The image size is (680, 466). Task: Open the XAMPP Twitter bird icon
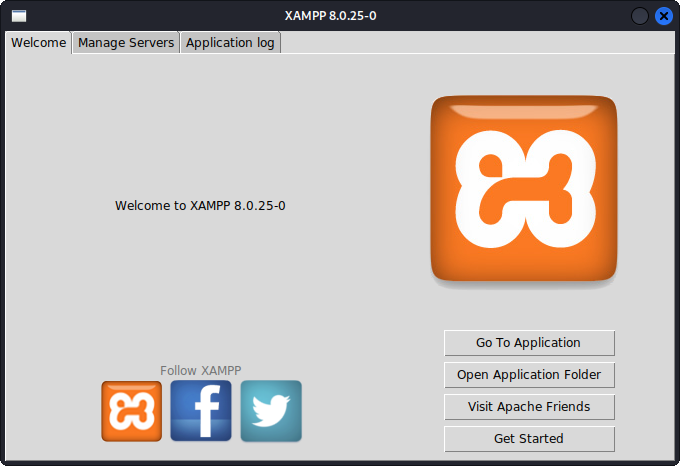[271, 411]
